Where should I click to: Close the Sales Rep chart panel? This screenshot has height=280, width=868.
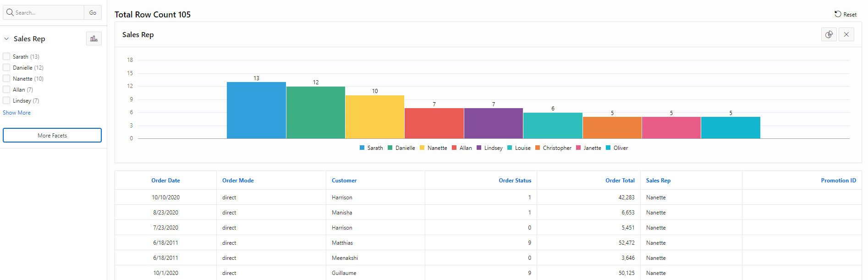click(846, 34)
